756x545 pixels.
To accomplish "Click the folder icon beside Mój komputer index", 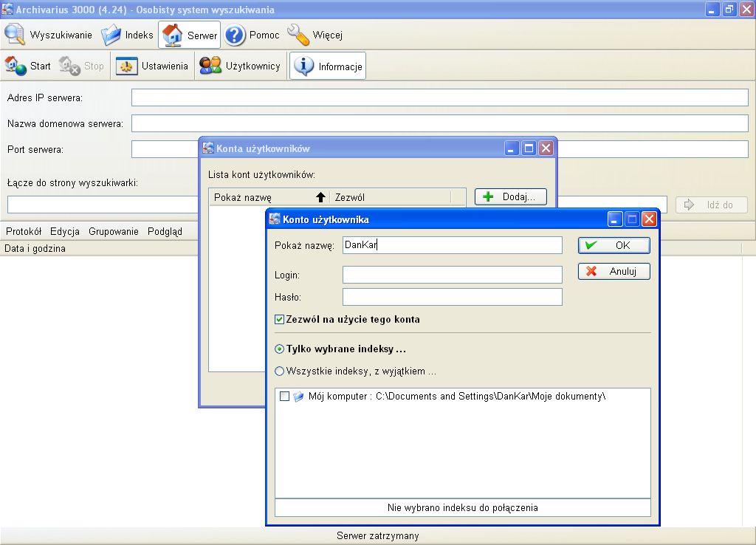I will (x=298, y=397).
